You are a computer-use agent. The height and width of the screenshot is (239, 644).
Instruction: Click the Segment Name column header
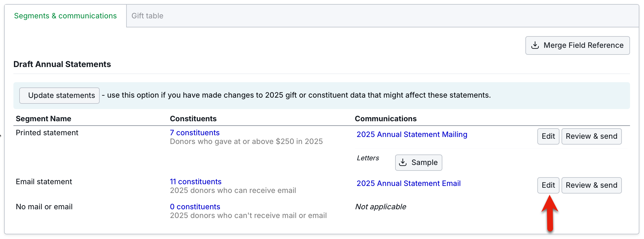[x=43, y=119]
